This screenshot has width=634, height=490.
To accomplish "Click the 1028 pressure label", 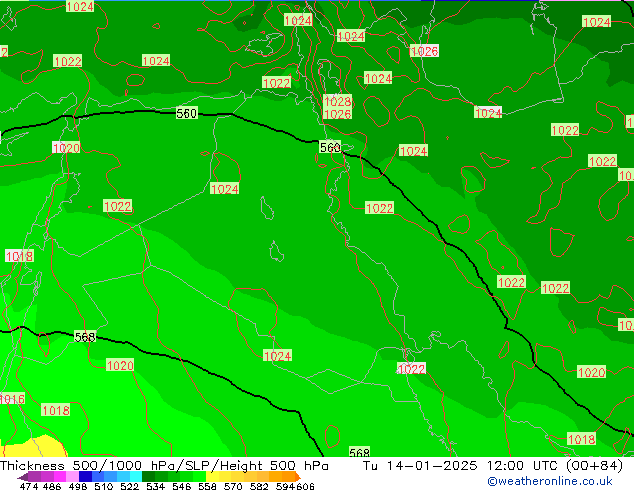I will pos(337,101).
